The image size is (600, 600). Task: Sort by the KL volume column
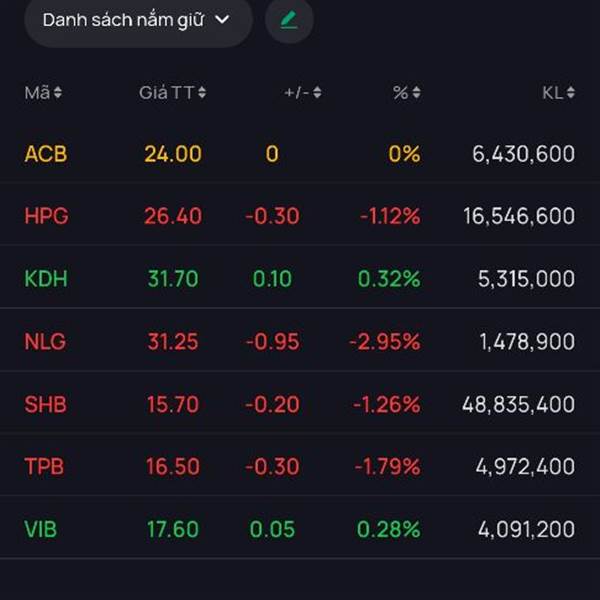(x=558, y=93)
